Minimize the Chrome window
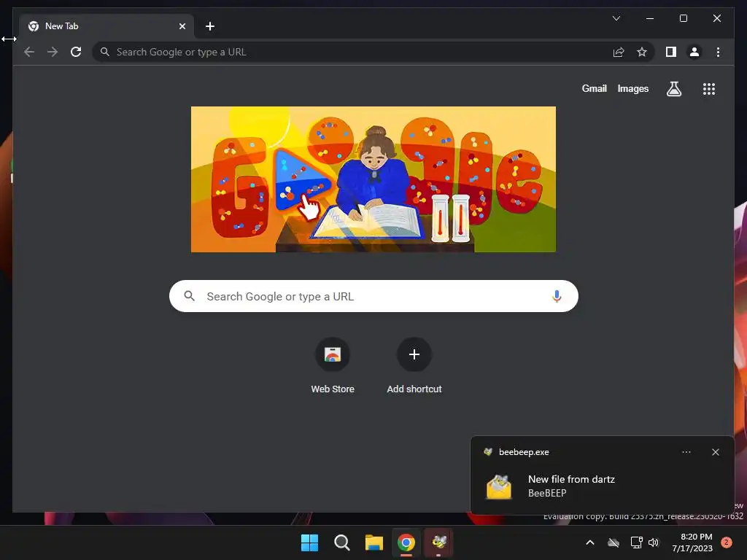Image resolution: width=747 pixels, height=560 pixels. (x=650, y=18)
